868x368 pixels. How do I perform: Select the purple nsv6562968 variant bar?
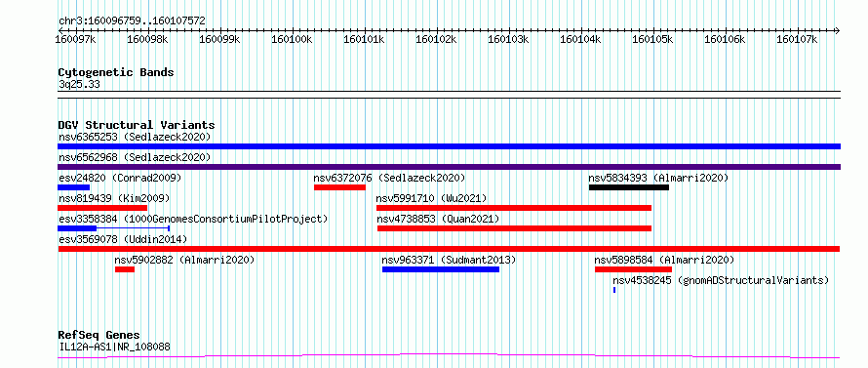tap(449, 167)
